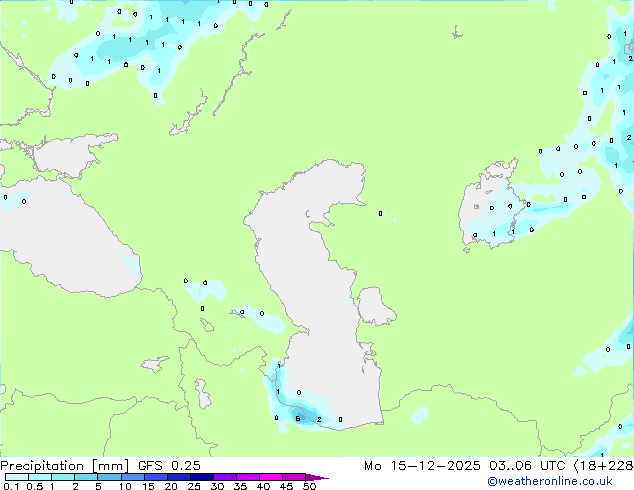Select the 5–10 mm legend color swatch

[x=110, y=477]
